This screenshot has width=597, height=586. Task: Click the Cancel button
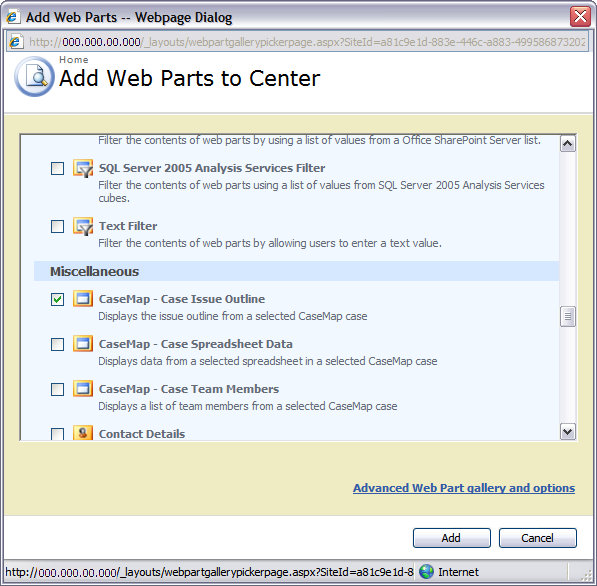(538, 538)
